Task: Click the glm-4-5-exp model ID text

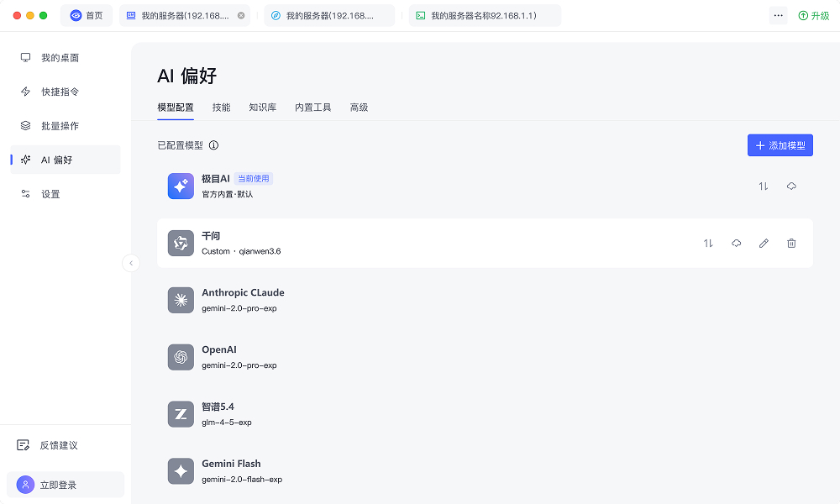Action: [x=227, y=422]
